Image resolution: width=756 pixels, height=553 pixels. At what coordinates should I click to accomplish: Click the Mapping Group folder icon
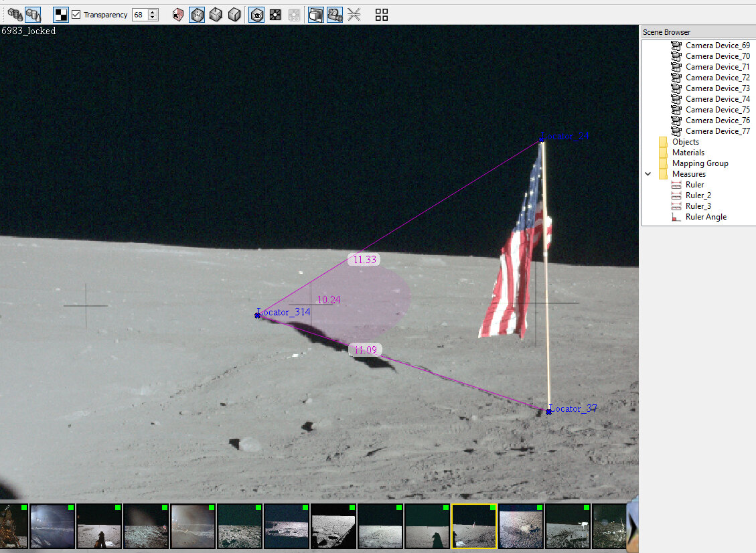coord(664,163)
